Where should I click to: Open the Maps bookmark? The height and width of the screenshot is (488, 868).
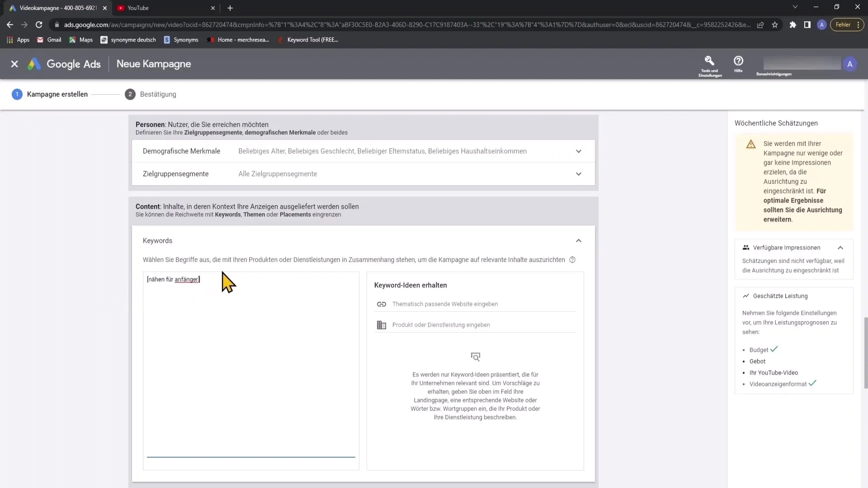pos(81,40)
